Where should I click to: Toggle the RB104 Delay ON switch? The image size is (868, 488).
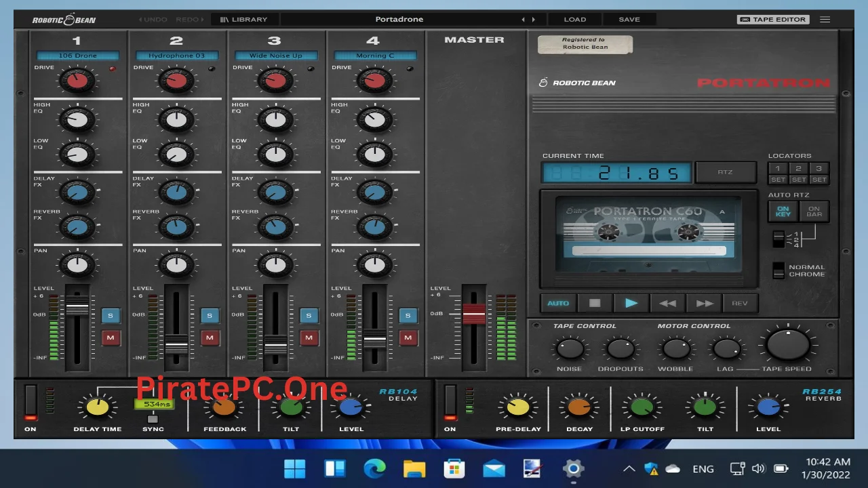[31, 402]
